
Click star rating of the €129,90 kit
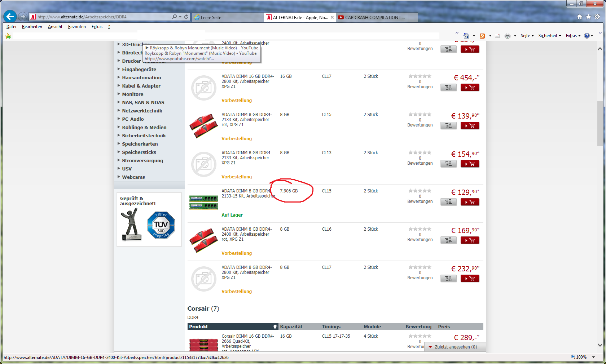pos(420,191)
